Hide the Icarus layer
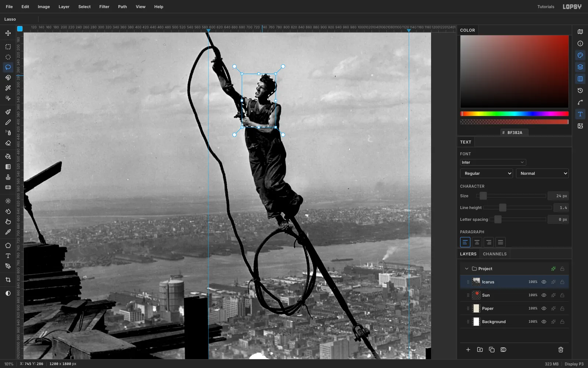This screenshot has width=588, height=368. (544, 282)
